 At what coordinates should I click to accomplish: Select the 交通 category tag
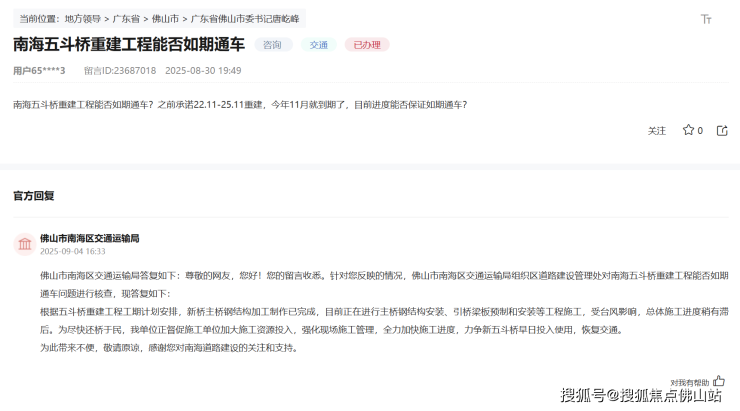pos(318,45)
